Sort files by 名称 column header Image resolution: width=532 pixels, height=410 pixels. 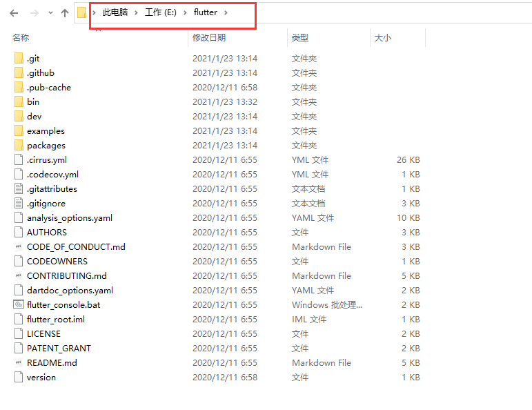point(21,38)
